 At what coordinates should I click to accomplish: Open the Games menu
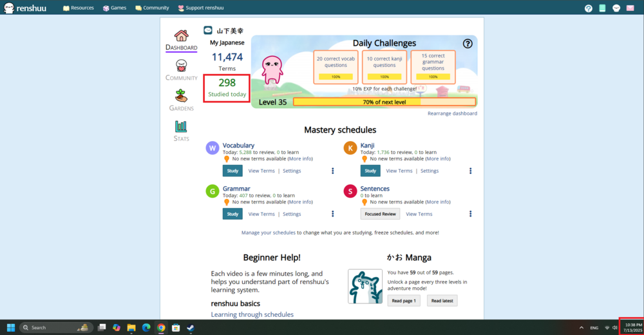click(115, 8)
